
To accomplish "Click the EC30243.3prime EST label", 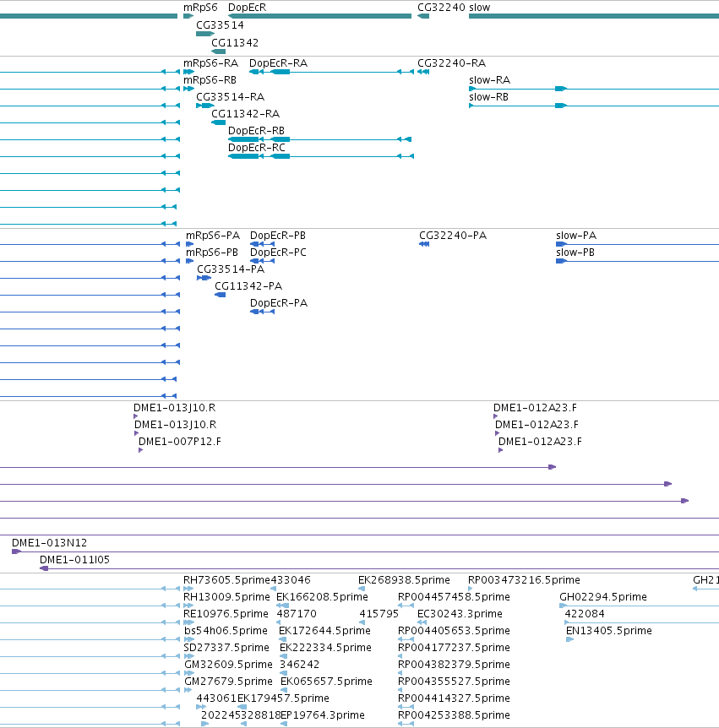I will 460,614.
